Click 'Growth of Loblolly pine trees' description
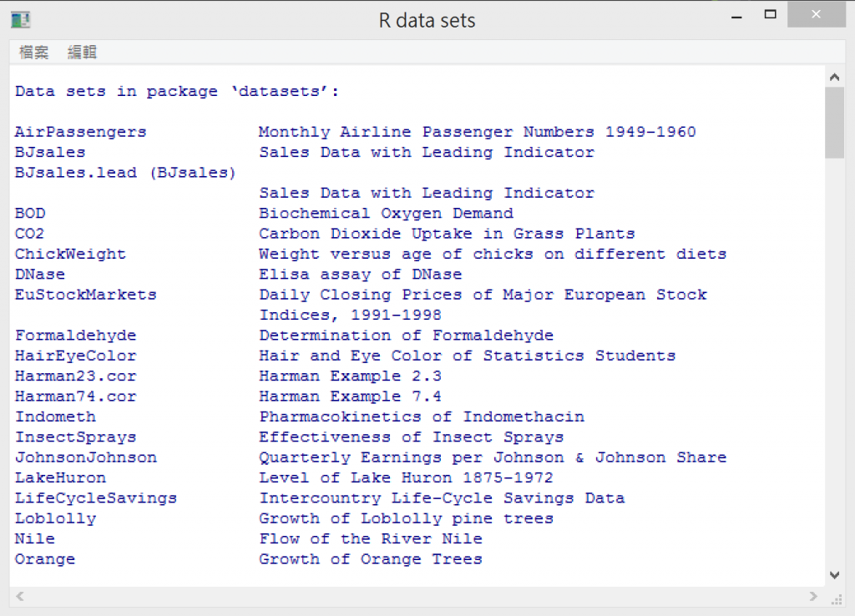Image resolution: width=855 pixels, height=616 pixels. click(407, 518)
